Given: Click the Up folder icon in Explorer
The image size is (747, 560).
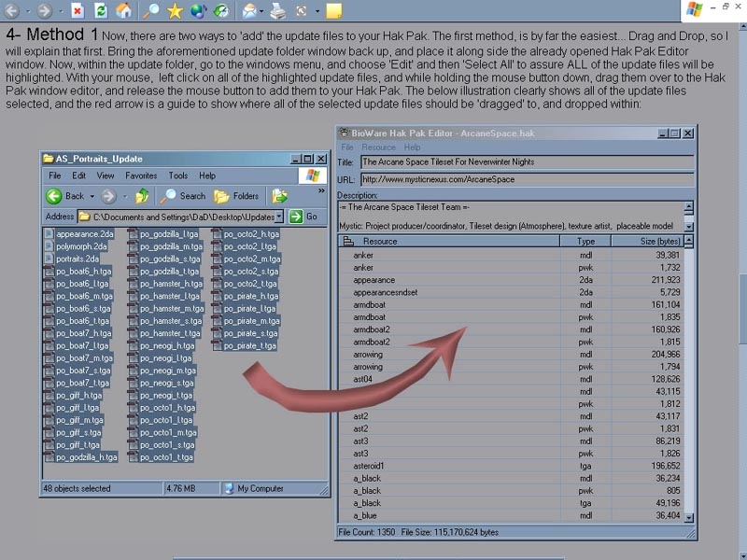Looking at the screenshot, I should pos(142,196).
